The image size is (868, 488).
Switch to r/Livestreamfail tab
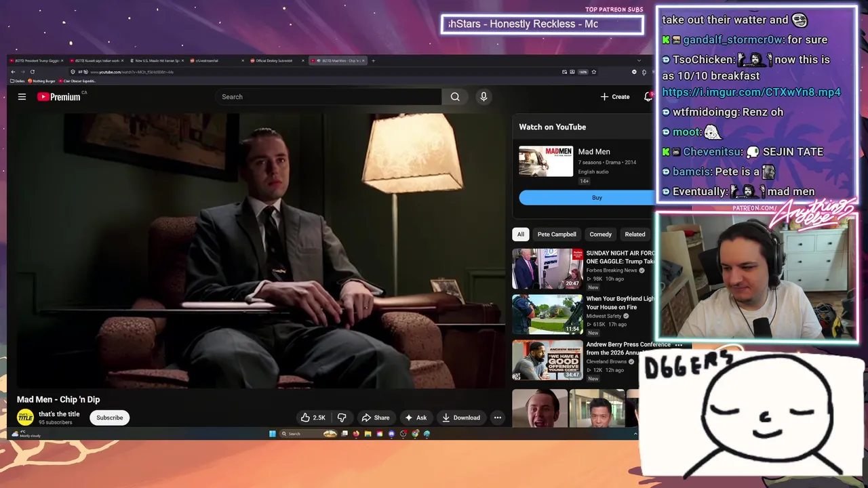[x=216, y=60]
